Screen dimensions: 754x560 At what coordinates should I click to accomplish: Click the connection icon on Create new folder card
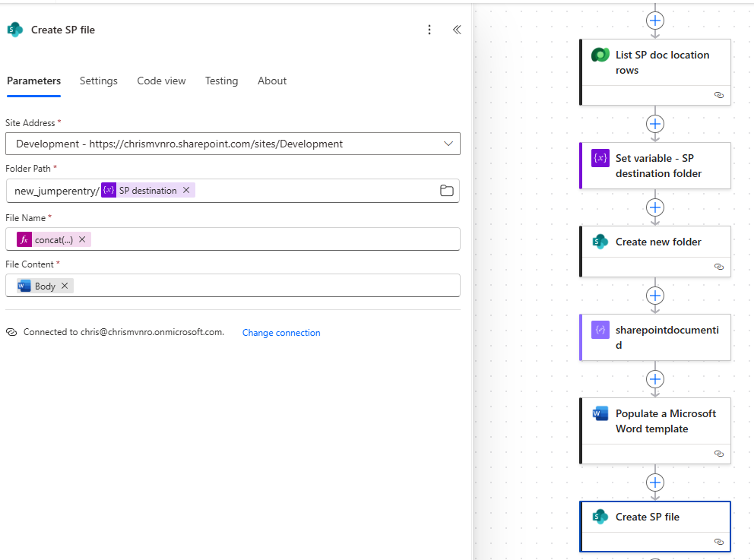(x=719, y=267)
